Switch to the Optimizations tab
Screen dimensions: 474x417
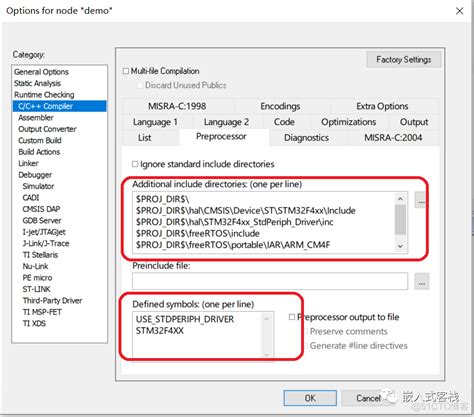point(348,122)
